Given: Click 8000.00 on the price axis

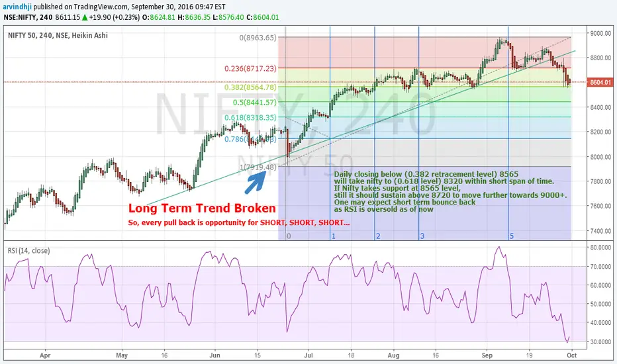Looking at the screenshot, I should pos(600,157).
